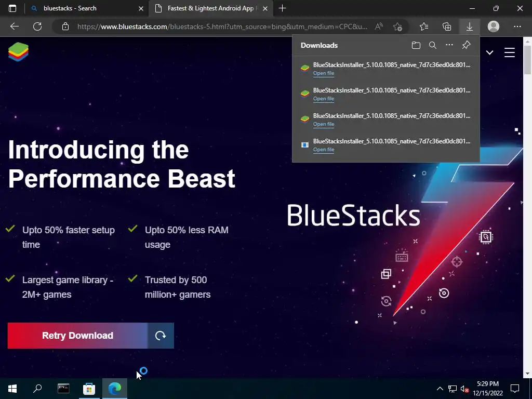532x399 pixels.
Task: Open the Edge tab actions menu icon
Action: click(x=12, y=8)
